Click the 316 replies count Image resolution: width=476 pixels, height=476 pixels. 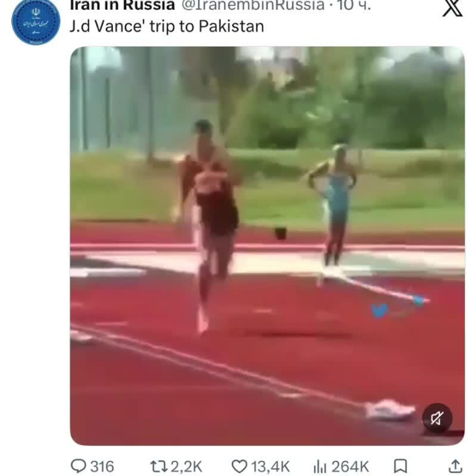click(x=102, y=467)
